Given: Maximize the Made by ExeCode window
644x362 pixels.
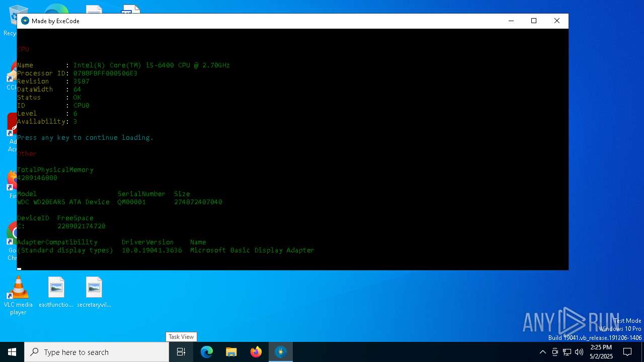Looking at the screenshot, I should (534, 21).
